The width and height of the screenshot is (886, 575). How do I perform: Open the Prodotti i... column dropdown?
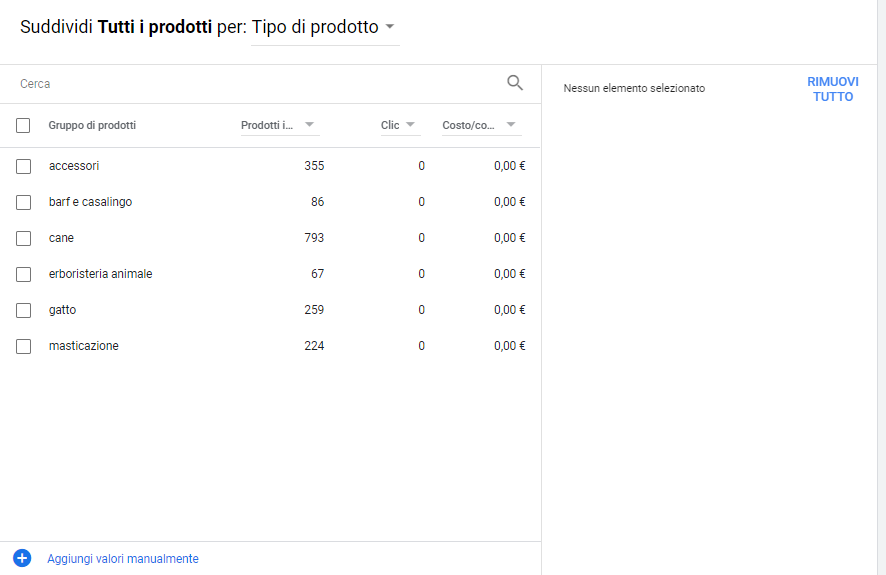tap(280, 125)
